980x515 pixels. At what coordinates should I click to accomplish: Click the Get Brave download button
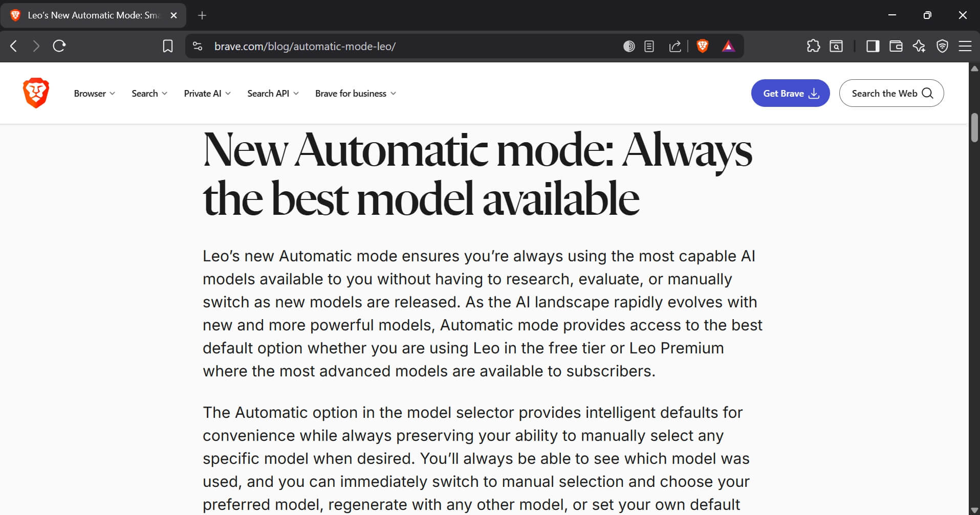790,93
